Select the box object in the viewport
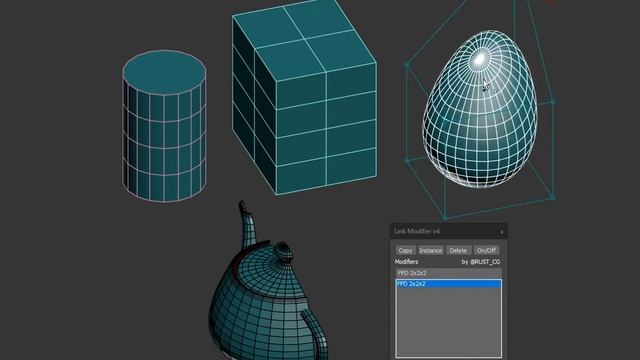Screen dimensions: 640x360 coord(304,97)
